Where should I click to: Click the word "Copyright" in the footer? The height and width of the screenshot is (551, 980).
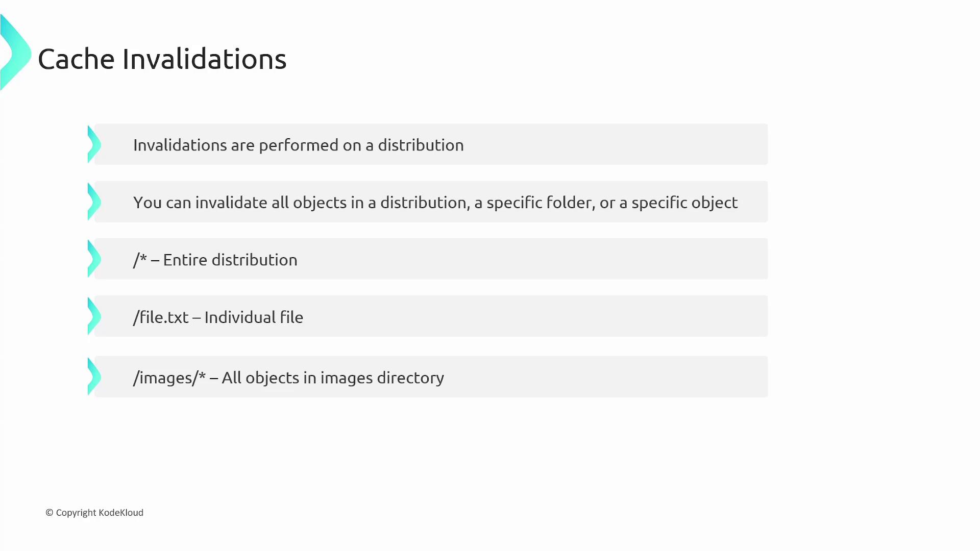[76, 513]
